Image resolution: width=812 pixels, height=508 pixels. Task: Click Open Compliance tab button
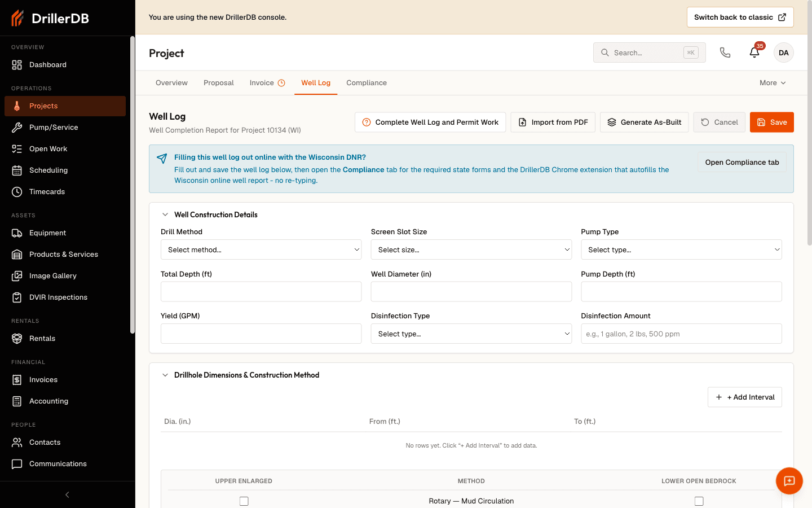742,163
